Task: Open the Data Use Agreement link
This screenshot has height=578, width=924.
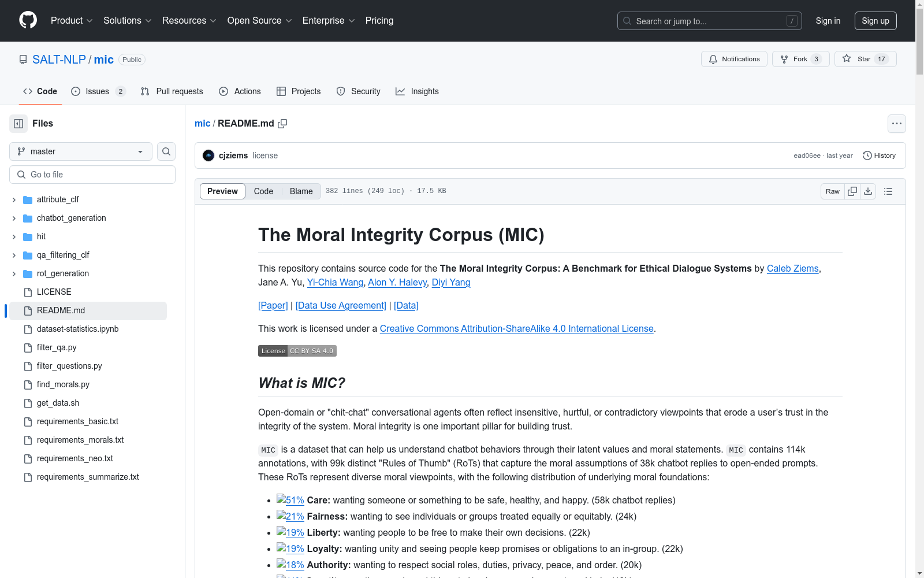Action: click(341, 305)
